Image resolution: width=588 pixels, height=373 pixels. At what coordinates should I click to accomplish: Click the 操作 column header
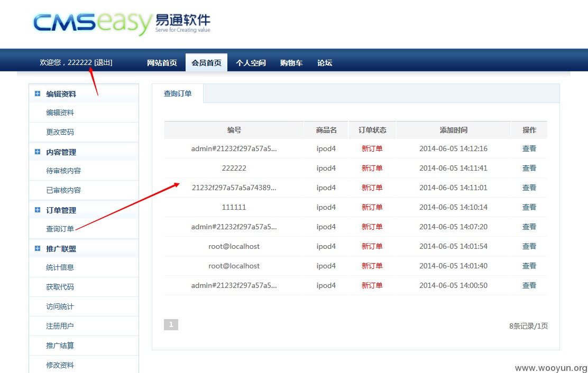[529, 130]
